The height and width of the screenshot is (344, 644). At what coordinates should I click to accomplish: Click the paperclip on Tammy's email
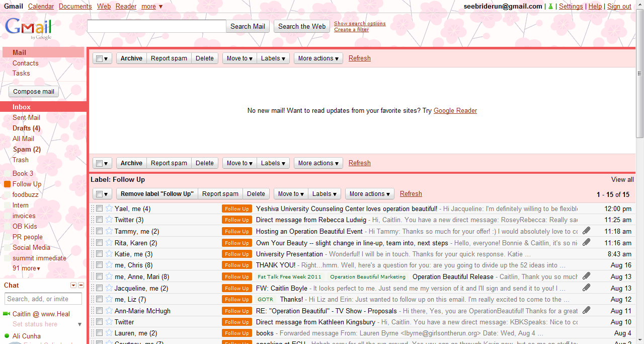(x=586, y=231)
